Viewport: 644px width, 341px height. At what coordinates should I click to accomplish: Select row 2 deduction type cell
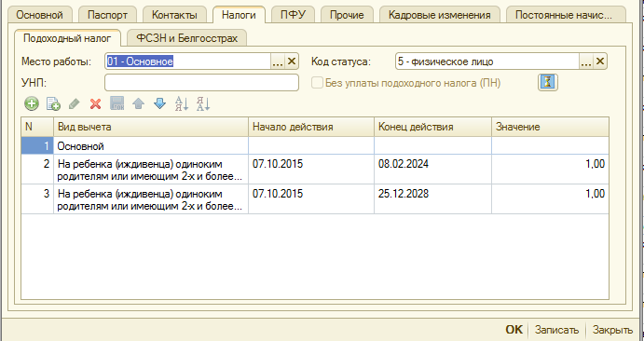coord(151,170)
